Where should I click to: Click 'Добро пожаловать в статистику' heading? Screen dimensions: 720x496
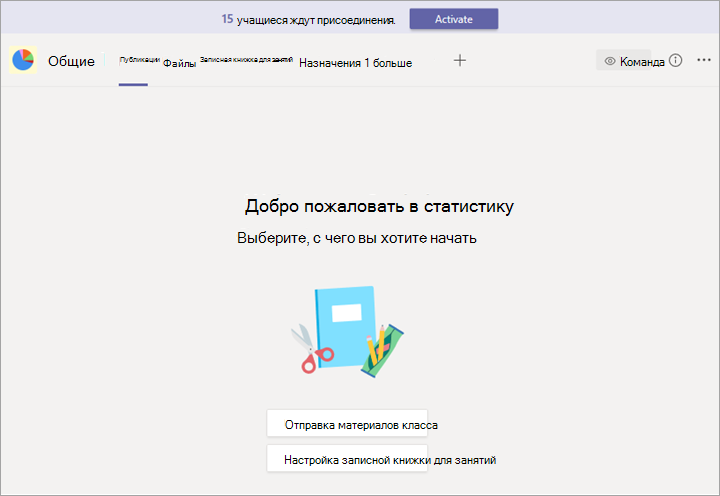coord(379,206)
